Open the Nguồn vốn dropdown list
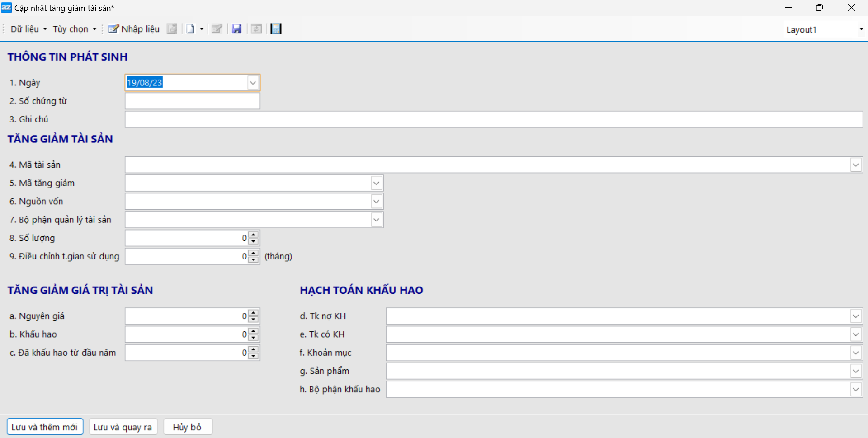This screenshot has height=438, width=868. [376, 202]
